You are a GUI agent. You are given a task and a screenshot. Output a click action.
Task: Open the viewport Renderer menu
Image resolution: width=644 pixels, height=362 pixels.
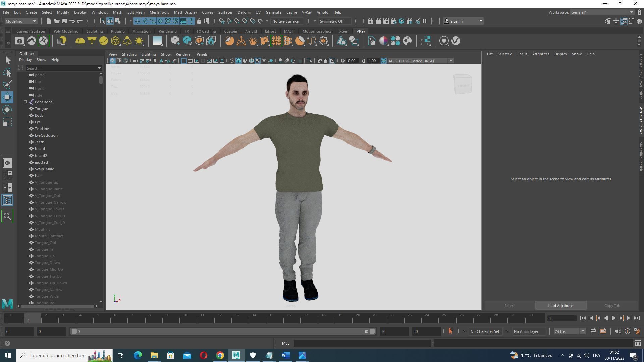183,54
